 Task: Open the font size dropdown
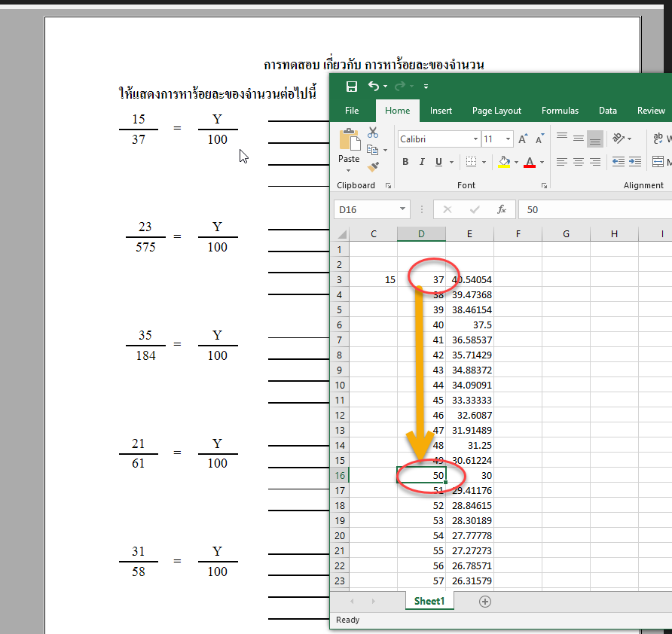coord(509,139)
